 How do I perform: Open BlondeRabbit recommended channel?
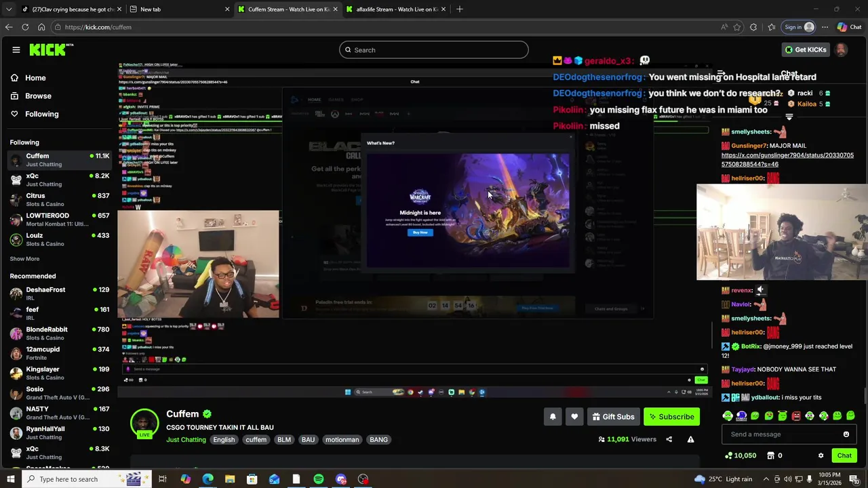pos(59,333)
